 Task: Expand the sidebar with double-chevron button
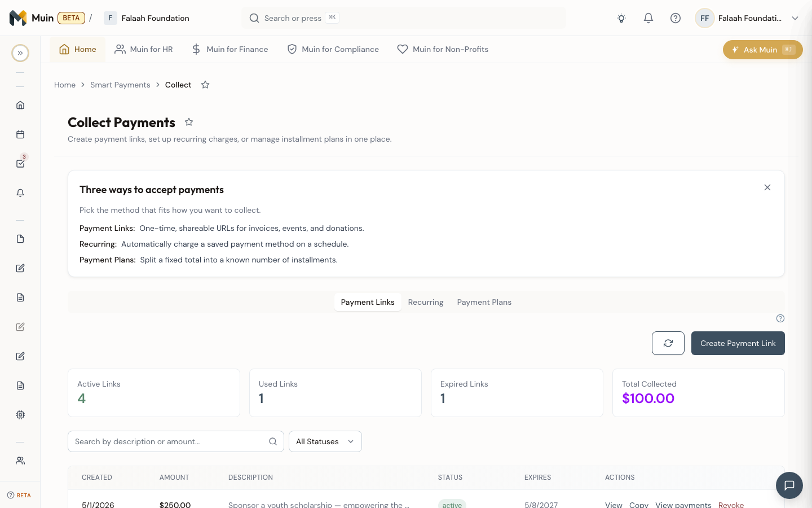point(20,53)
